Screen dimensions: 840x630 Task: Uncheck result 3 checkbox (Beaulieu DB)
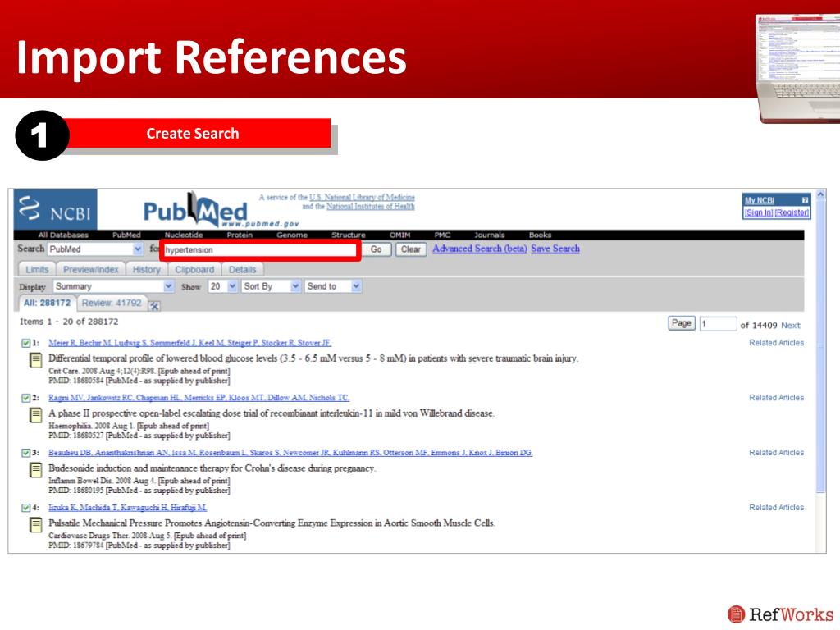25,453
